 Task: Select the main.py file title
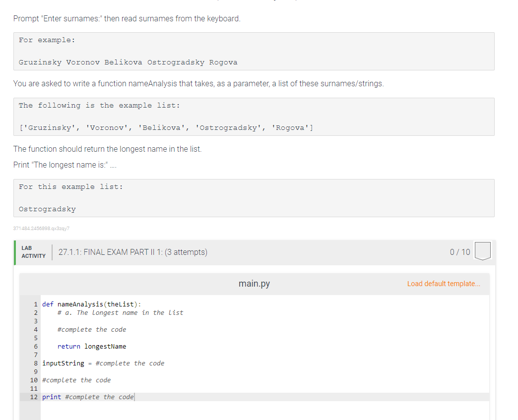point(254,284)
